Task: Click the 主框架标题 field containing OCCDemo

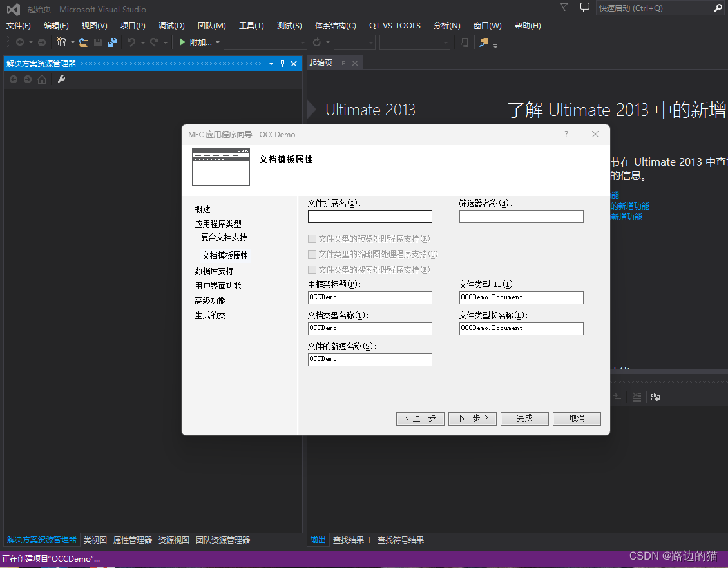Action: (370, 297)
